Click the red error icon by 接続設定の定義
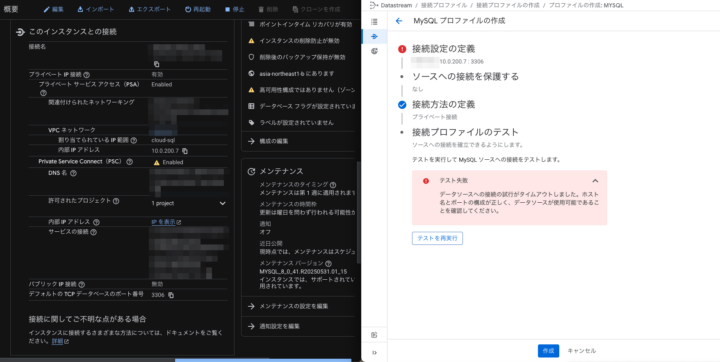This screenshot has height=362, width=720. (x=402, y=49)
